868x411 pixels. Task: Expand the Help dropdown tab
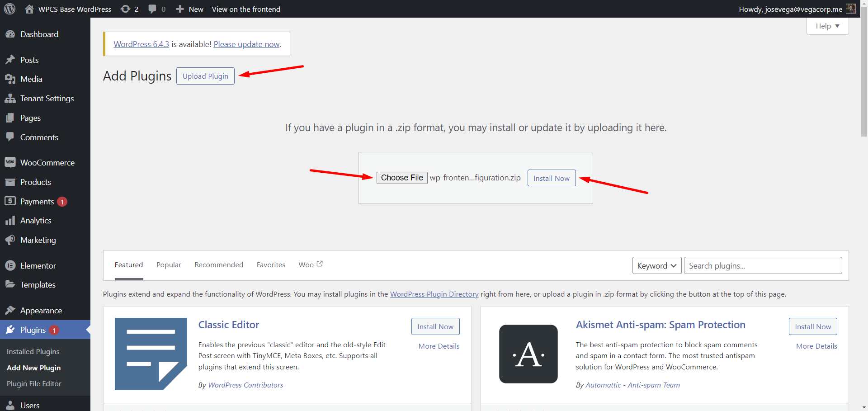pyautogui.click(x=827, y=26)
